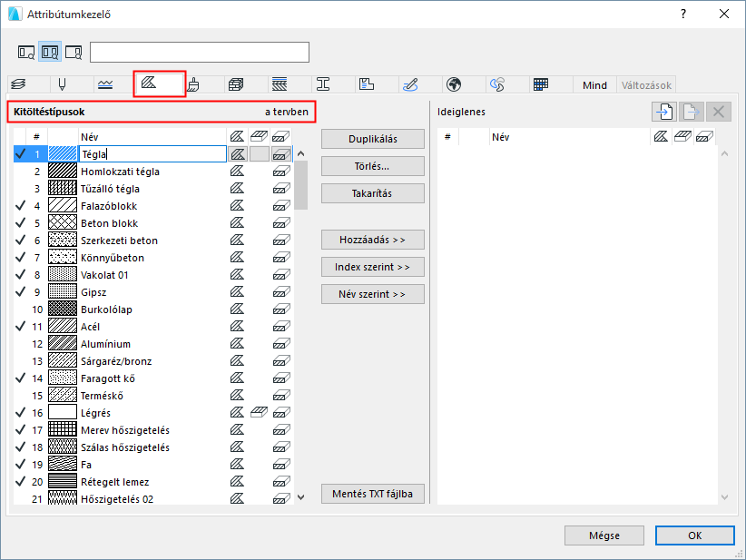Screen dimensions: 746x560
Task: Cancel with the Mégse button
Action: 604,535
